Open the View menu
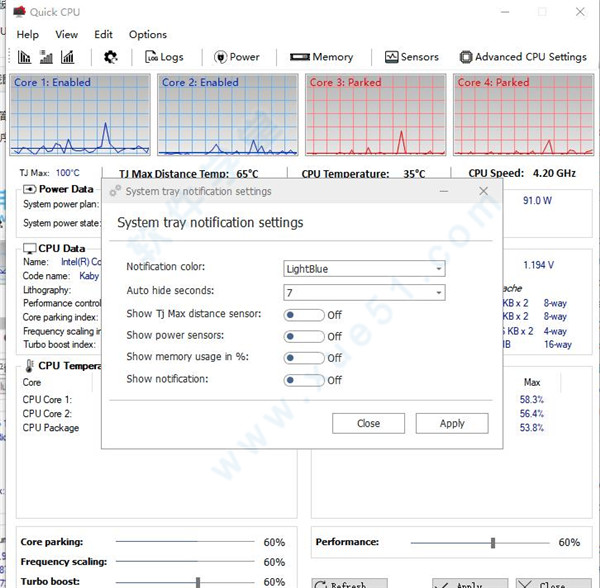The height and width of the screenshot is (588, 600). (67, 34)
